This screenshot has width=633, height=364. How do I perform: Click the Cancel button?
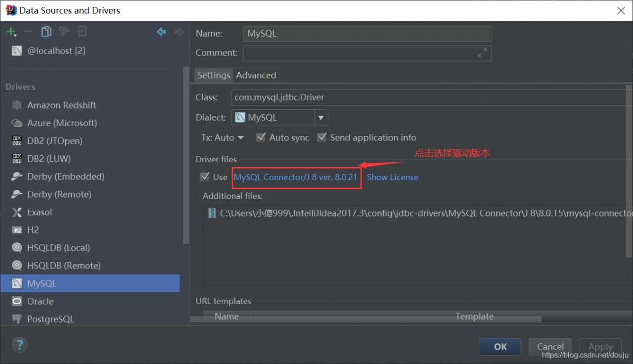550,347
